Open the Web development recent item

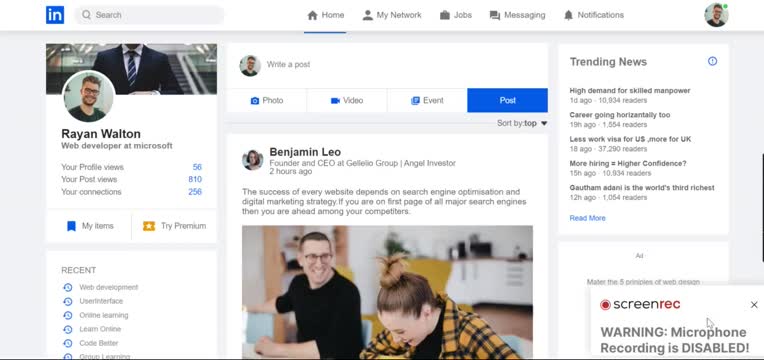pyautogui.click(x=109, y=287)
